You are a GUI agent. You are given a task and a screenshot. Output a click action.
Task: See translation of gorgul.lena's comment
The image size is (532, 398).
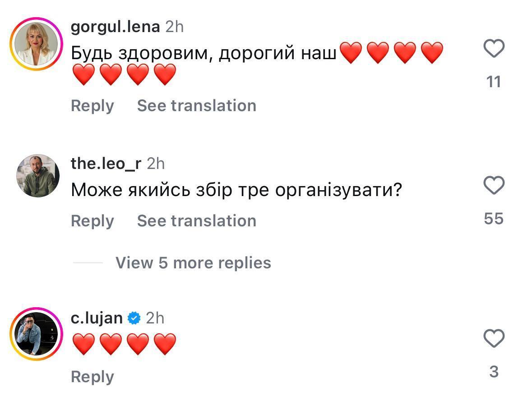(197, 105)
